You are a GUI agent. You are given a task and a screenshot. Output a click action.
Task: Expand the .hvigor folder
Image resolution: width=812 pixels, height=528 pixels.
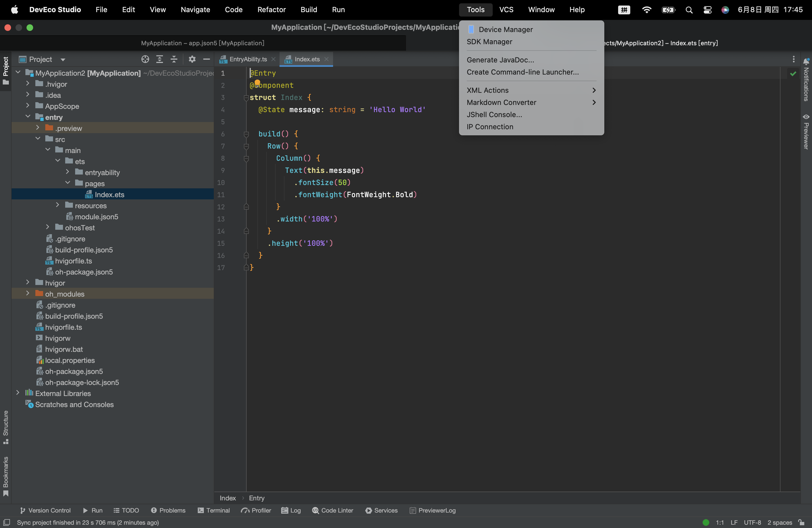[28, 84]
